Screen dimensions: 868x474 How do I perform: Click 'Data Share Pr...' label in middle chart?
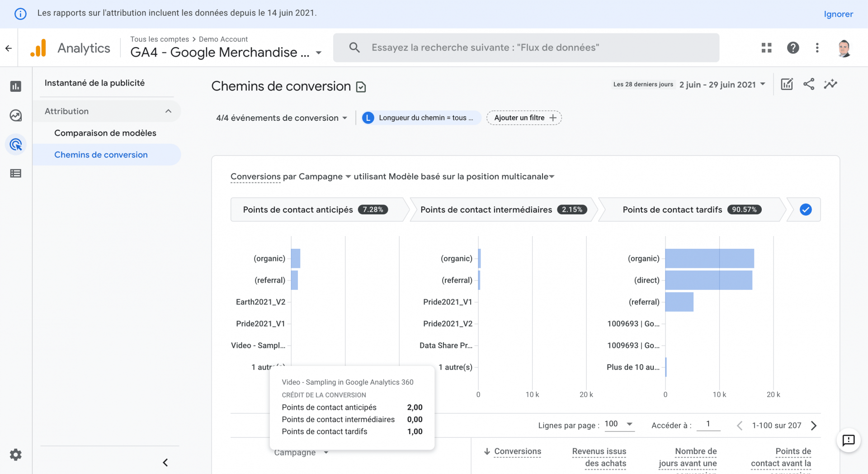446,345
